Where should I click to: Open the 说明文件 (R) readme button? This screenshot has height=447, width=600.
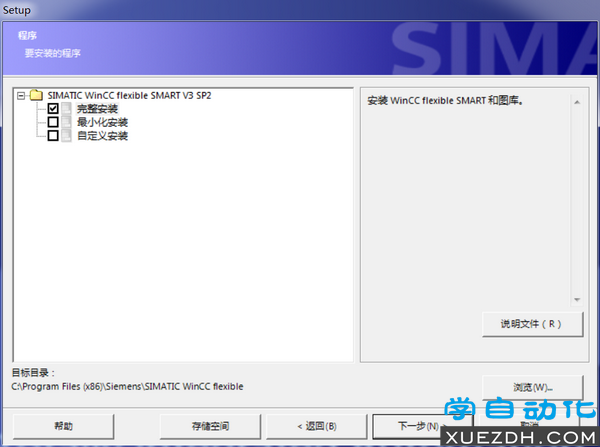coord(533,324)
